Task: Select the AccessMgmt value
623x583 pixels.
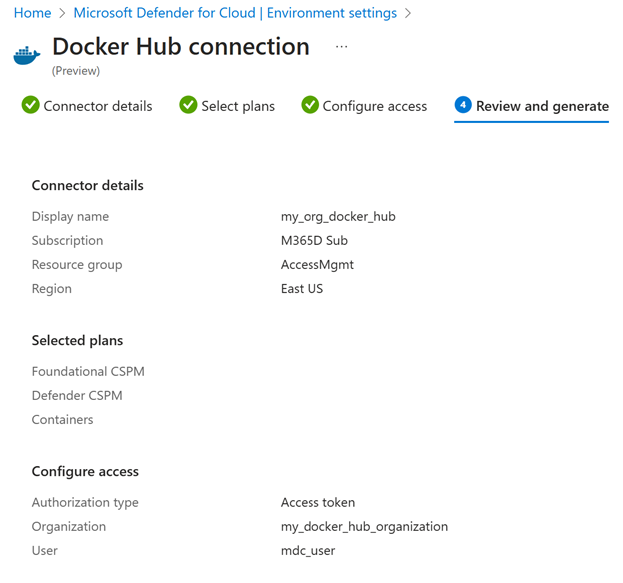Action: pos(317,265)
